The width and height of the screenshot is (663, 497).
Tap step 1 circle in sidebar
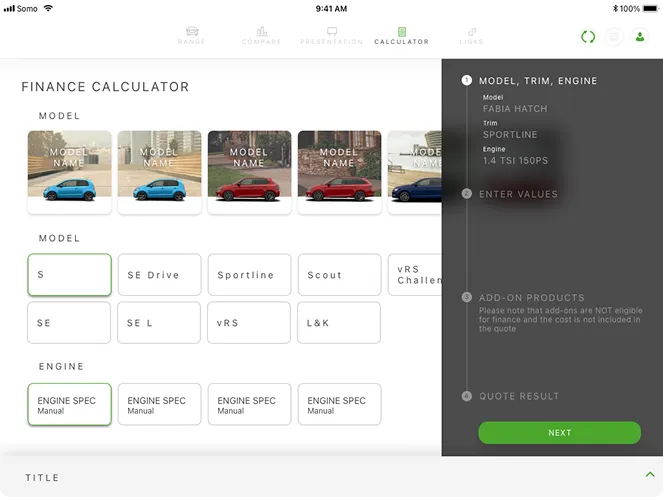click(466, 80)
